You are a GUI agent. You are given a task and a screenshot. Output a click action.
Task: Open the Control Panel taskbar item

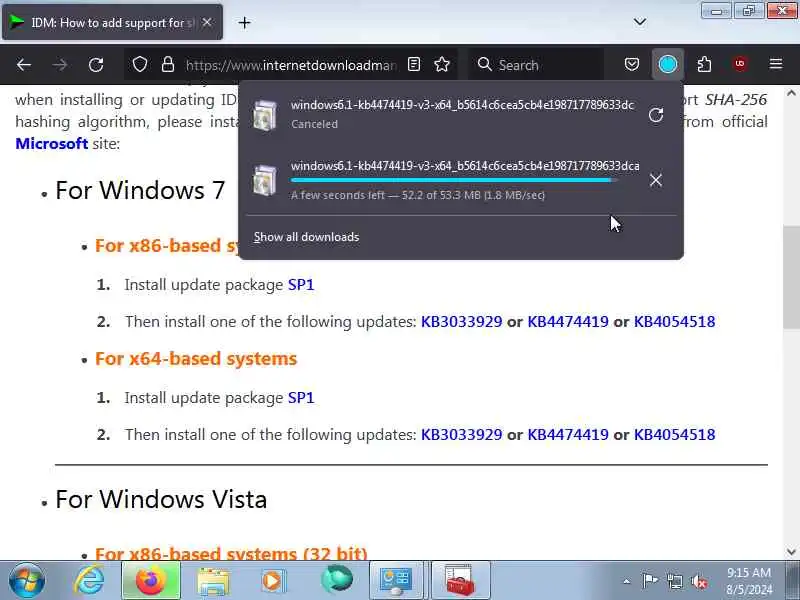396,581
